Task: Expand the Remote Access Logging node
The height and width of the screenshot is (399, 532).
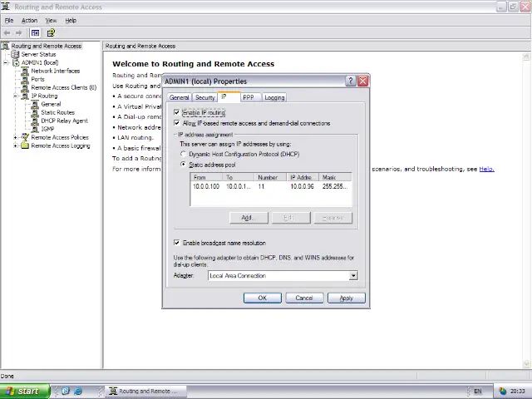Action: pos(15,146)
